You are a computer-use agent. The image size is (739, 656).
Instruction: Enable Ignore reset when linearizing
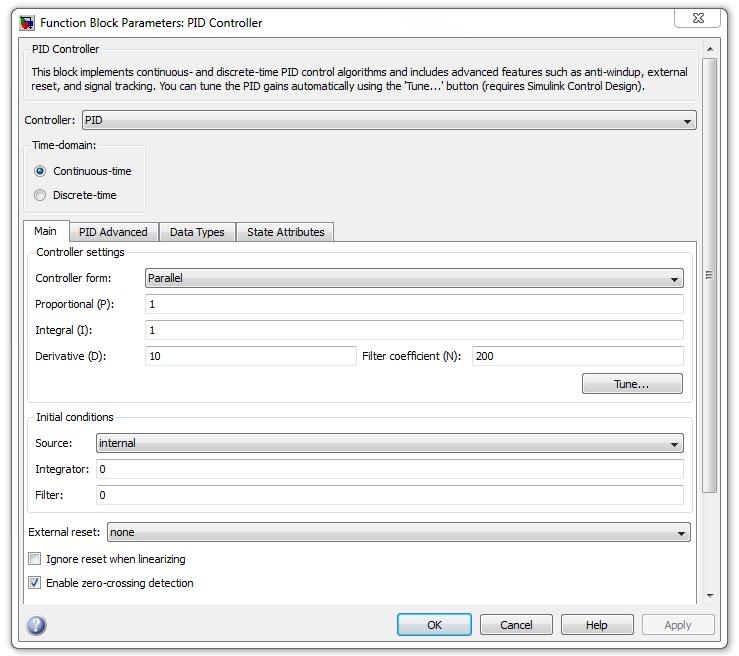click(34, 559)
